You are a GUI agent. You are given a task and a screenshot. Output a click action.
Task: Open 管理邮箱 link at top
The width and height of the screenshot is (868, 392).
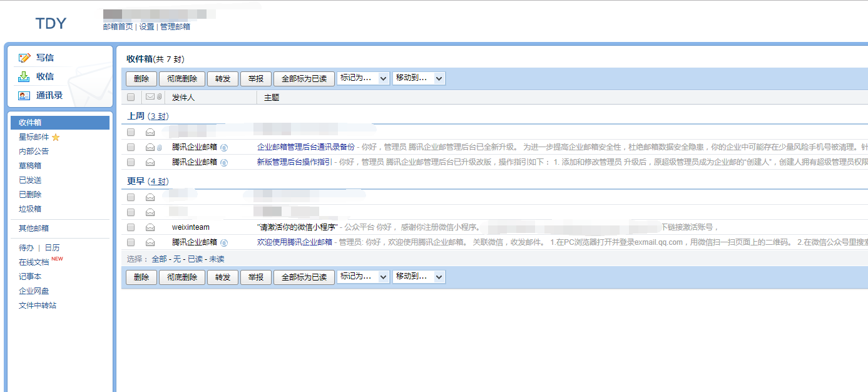click(175, 27)
